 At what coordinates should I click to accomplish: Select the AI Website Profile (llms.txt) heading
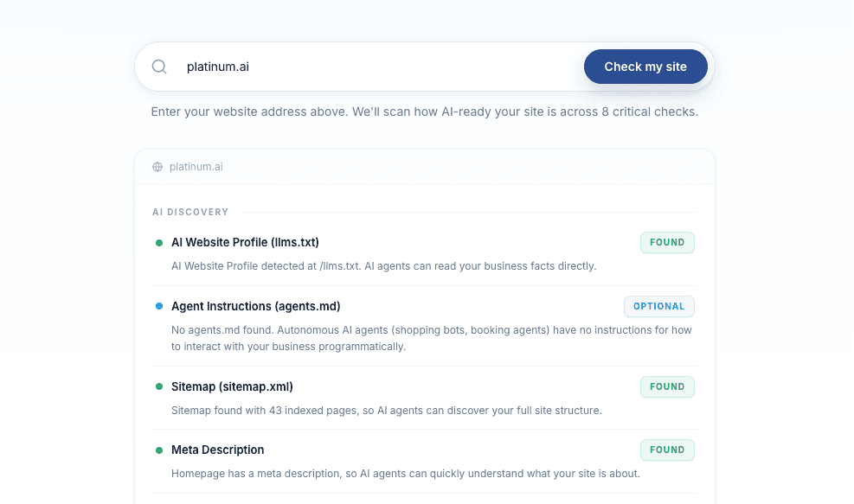point(245,242)
